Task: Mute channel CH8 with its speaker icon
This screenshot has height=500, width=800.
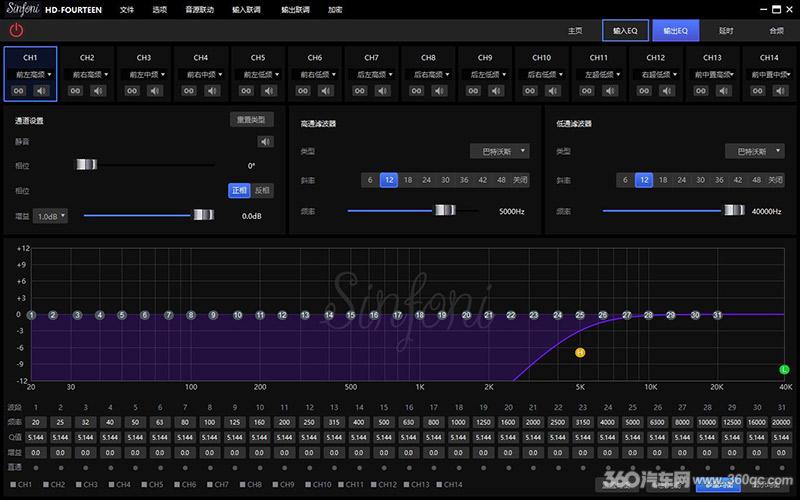Action: 439,91
